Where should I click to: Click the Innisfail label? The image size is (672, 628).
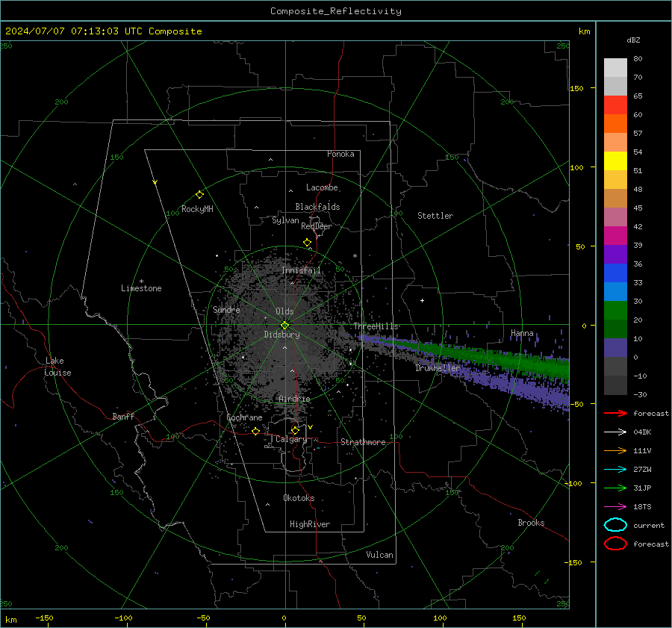301,270
